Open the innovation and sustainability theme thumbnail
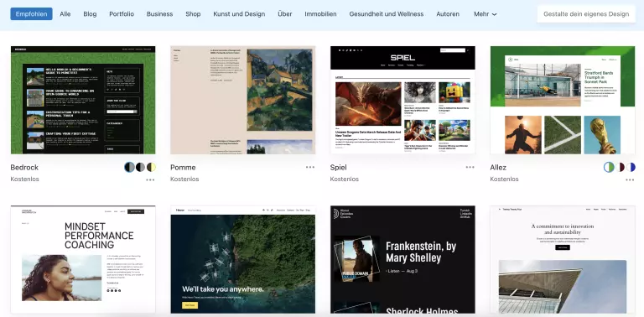 [563, 259]
